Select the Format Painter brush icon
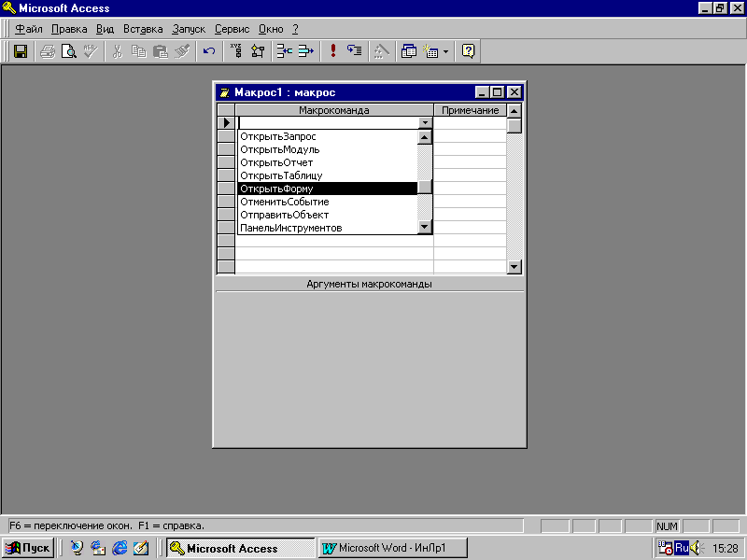This screenshot has height=560, width=747. point(182,51)
